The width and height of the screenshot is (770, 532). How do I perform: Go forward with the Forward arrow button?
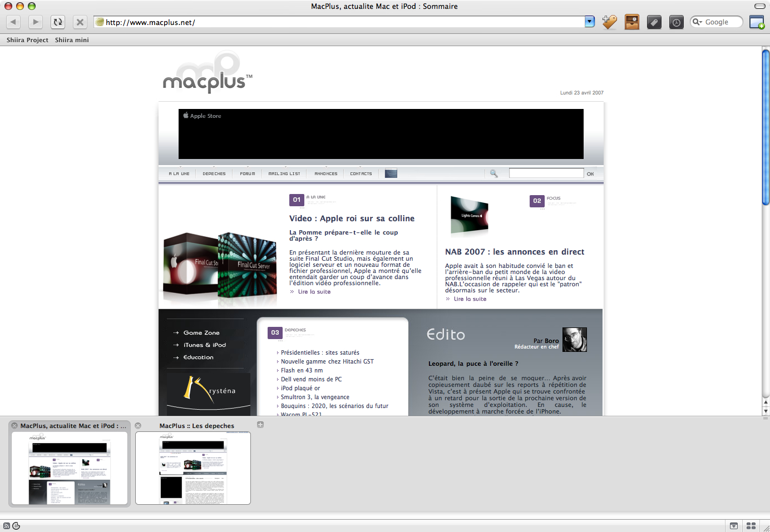[x=36, y=22]
